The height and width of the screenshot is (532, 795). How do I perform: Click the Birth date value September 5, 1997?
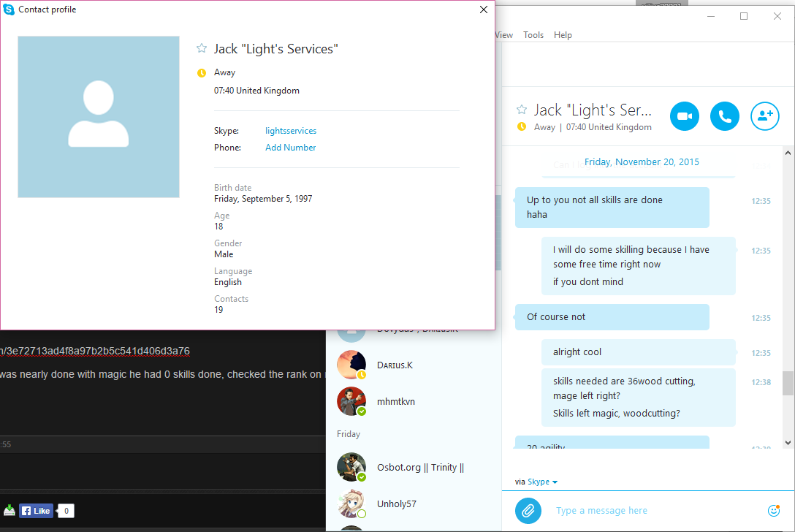pos(263,199)
